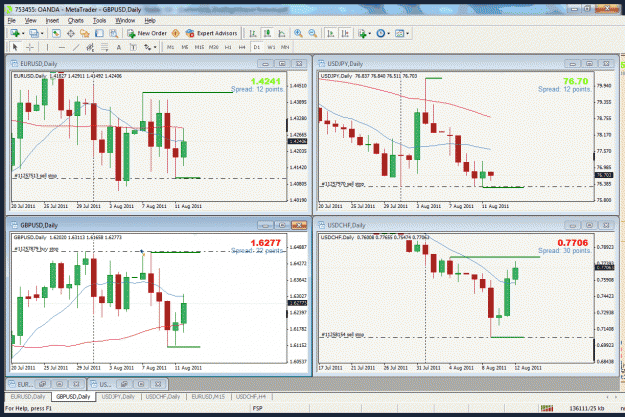Open the Market Watch panel icon
Image resolution: width=625 pixels, height=417 pixels.
(56, 33)
